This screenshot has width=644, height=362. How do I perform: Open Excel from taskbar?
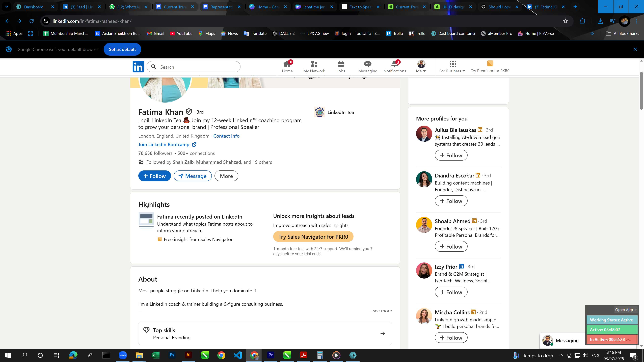155,355
